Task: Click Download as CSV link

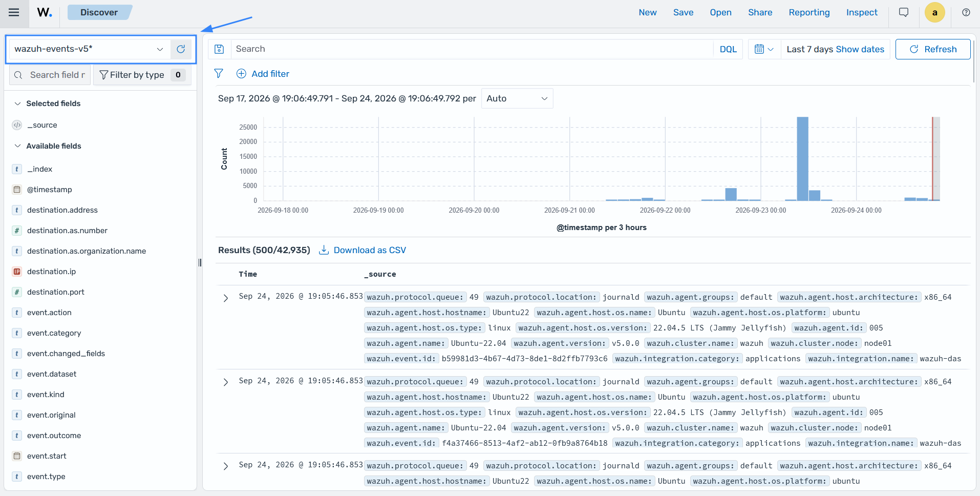Action: (x=370, y=250)
